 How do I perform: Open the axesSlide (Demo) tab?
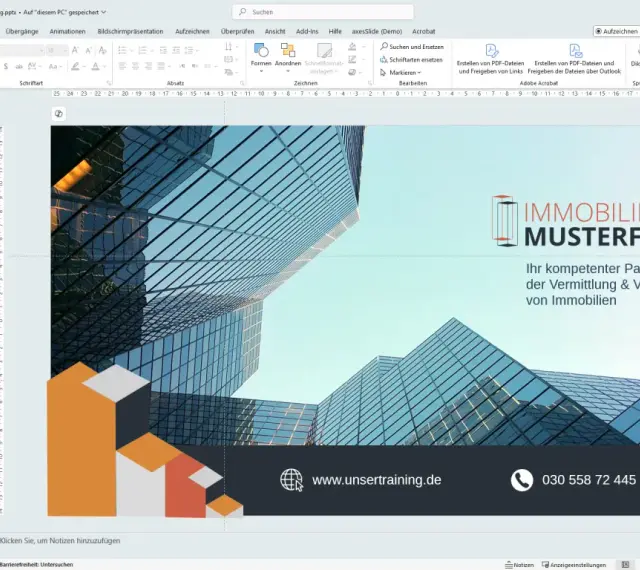pyautogui.click(x=377, y=31)
